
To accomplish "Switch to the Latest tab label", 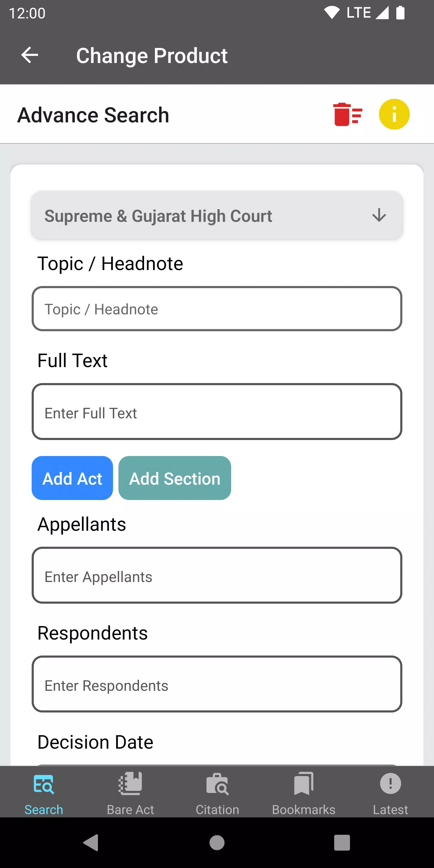I will 391,809.
